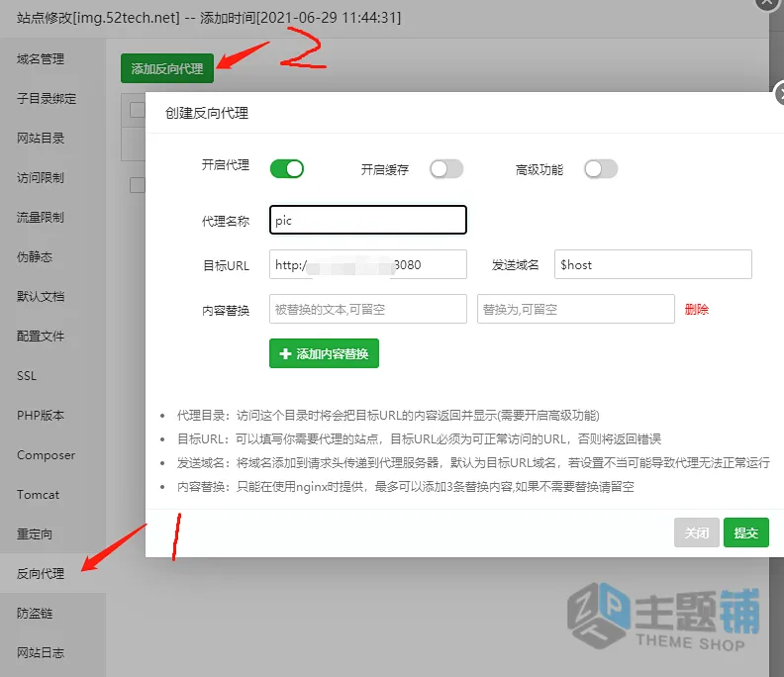The height and width of the screenshot is (677, 784).
Task: Click the 目标URL input field
Action: click(368, 264)
